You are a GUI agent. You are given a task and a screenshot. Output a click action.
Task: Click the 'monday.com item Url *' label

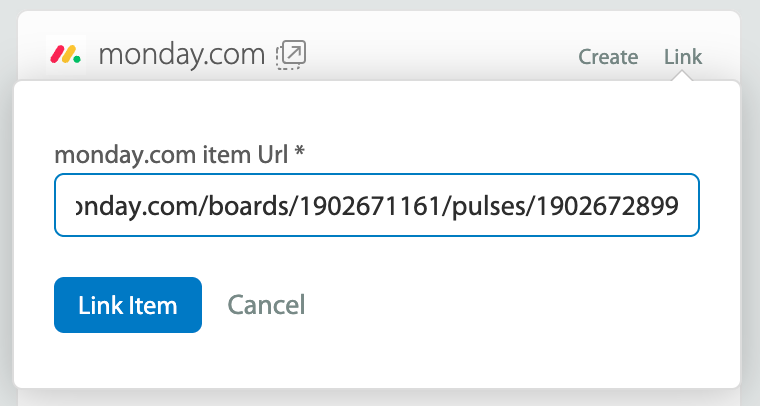179,155
